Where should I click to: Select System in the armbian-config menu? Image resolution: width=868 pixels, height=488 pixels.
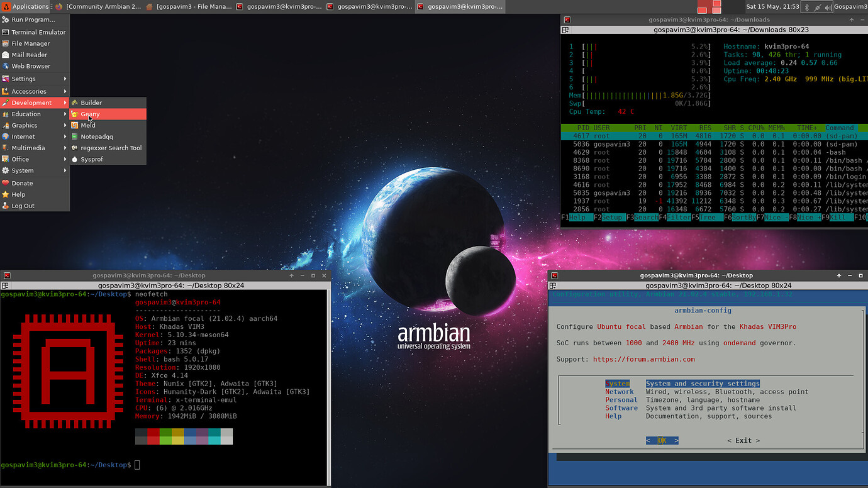click(682, 384)
